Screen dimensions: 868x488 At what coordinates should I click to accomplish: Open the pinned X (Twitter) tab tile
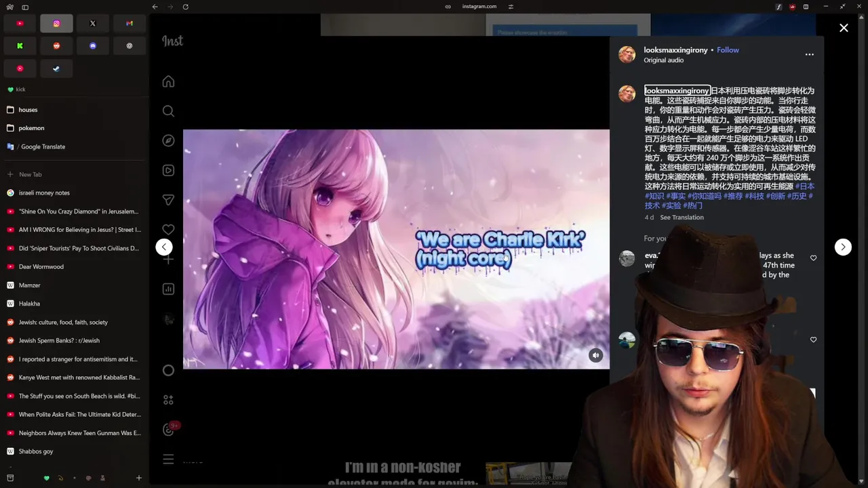coord(93,24)
